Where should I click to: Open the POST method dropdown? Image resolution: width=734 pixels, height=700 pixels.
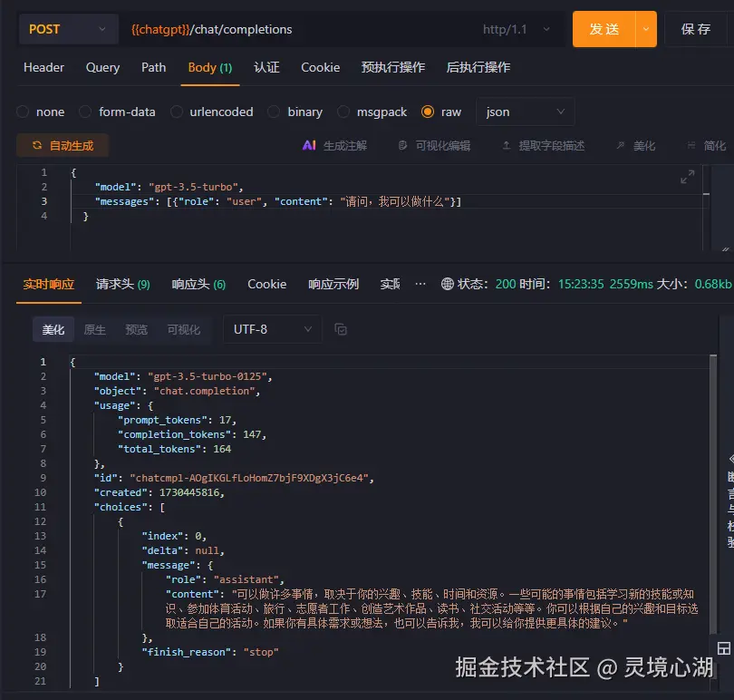69,29
